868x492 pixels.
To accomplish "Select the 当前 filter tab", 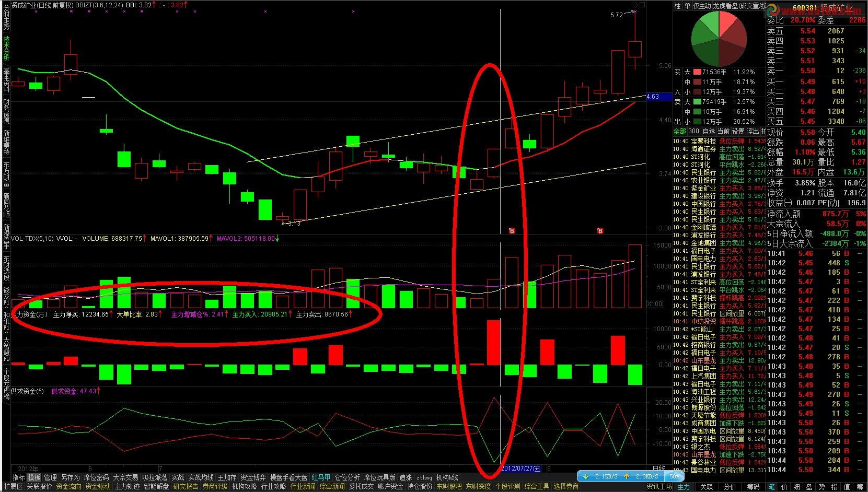I will tap(723, 131).
